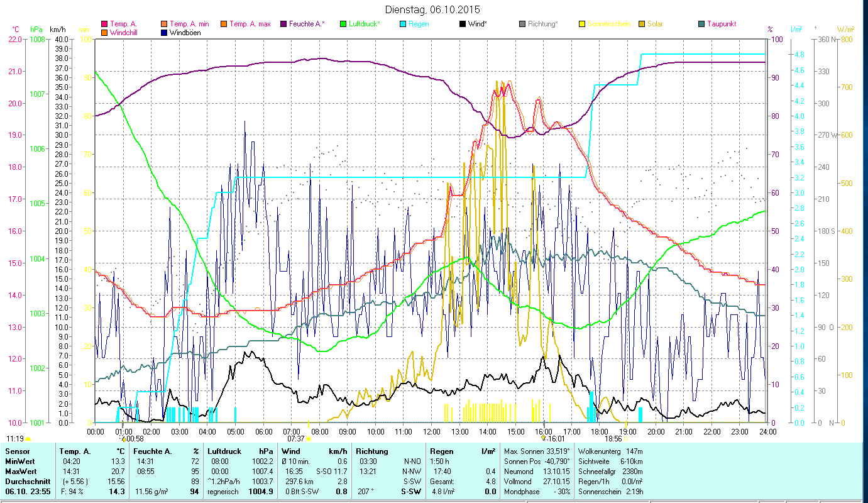Click the N-NW direction entry
The width and height of the screenshot is (868, 503).
412,472
